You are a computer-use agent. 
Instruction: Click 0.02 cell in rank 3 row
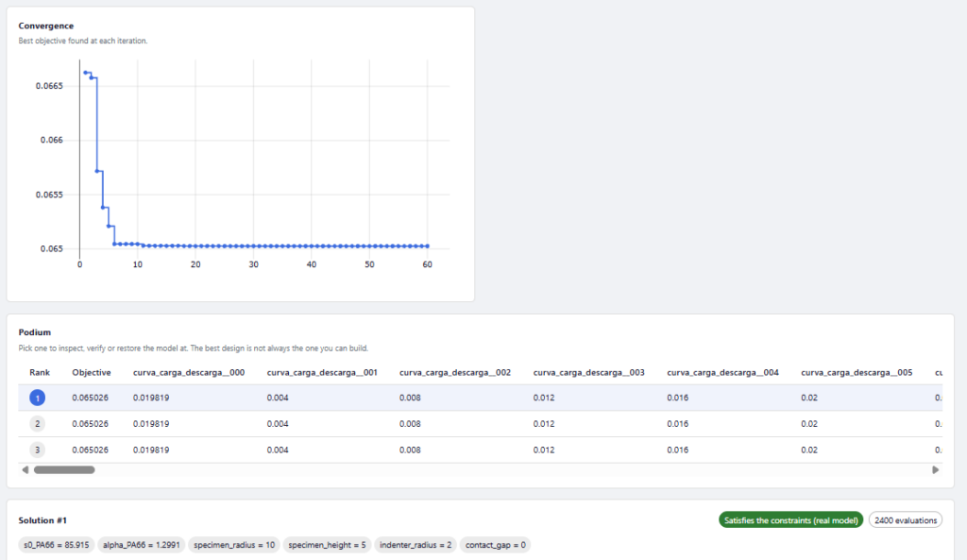tap(809, 450)
